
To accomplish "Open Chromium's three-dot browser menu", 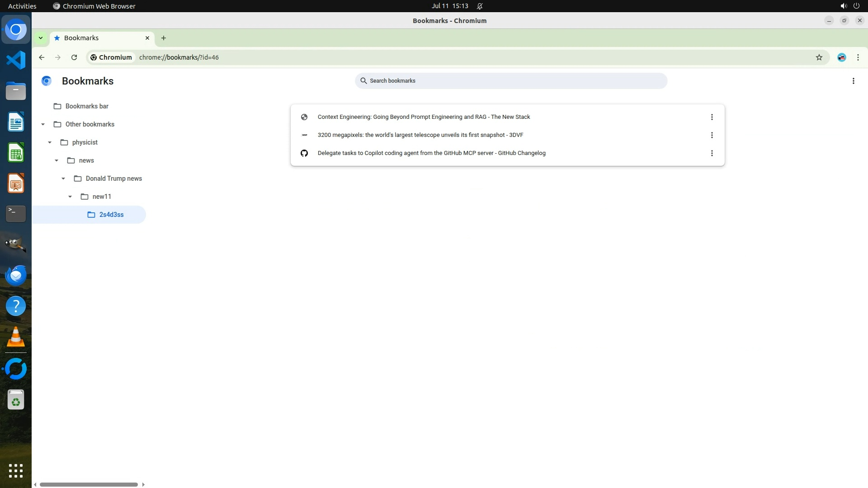I will click(x=858, y=57).
